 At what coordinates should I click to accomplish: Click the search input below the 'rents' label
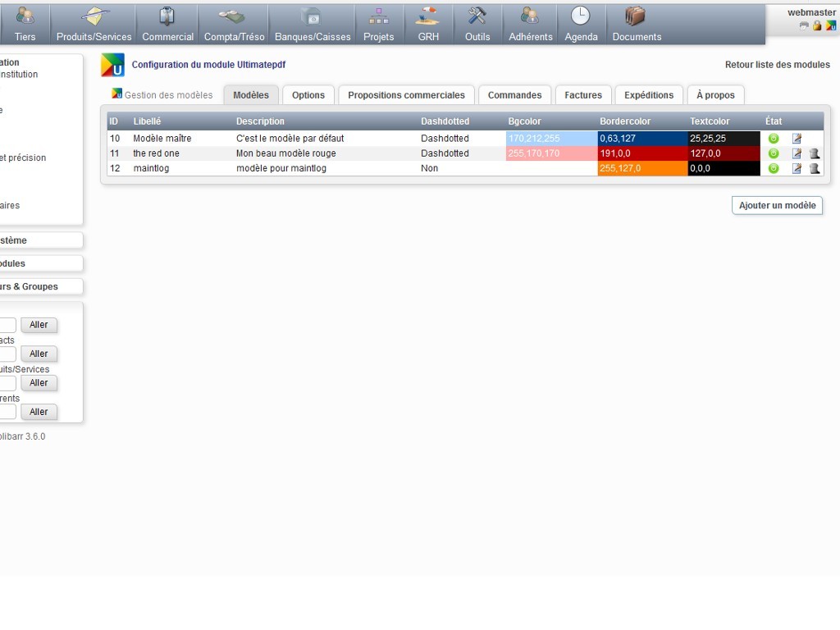pyautogui.click(x=7, y=412)
